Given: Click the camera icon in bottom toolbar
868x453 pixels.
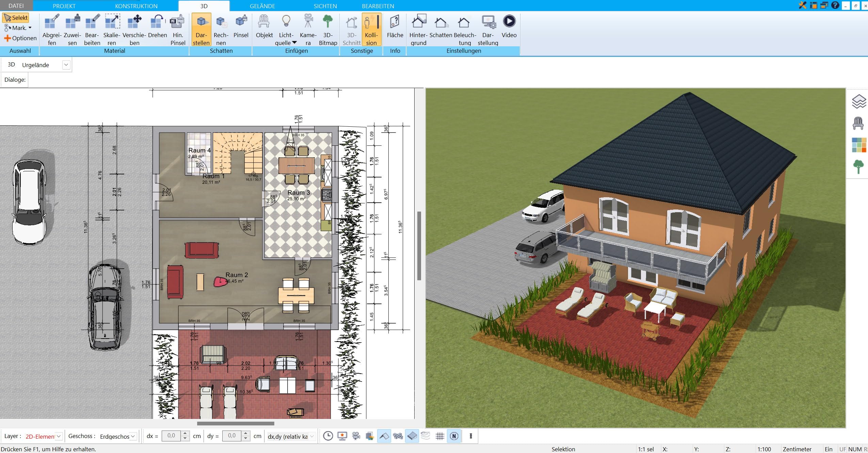Looking at the screenshot, I should (x=356, y=436).
